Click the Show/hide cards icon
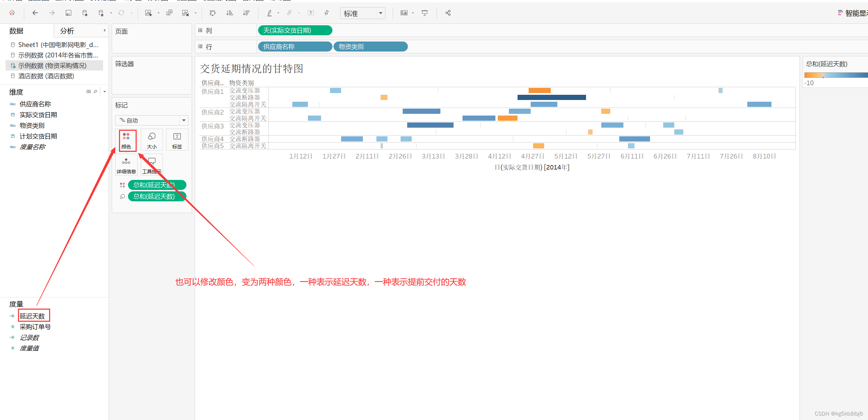The height and width of the screenshot is (420, 868). tap(404, 13)
